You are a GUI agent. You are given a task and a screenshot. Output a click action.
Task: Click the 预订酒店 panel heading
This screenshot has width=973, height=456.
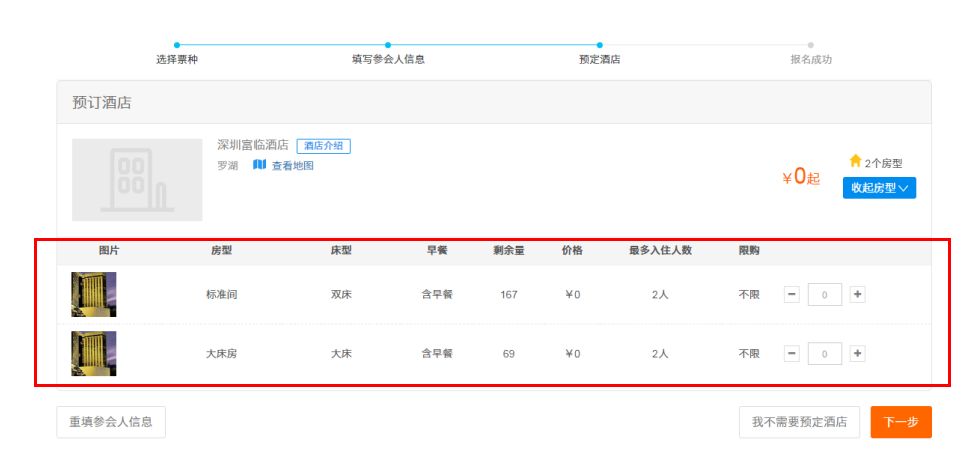[102, 102]
